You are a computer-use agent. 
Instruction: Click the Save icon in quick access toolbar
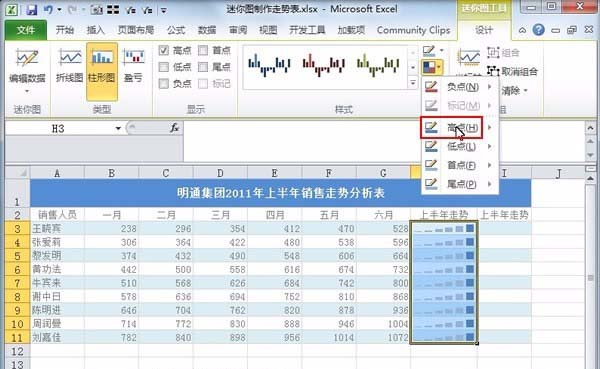31,10
